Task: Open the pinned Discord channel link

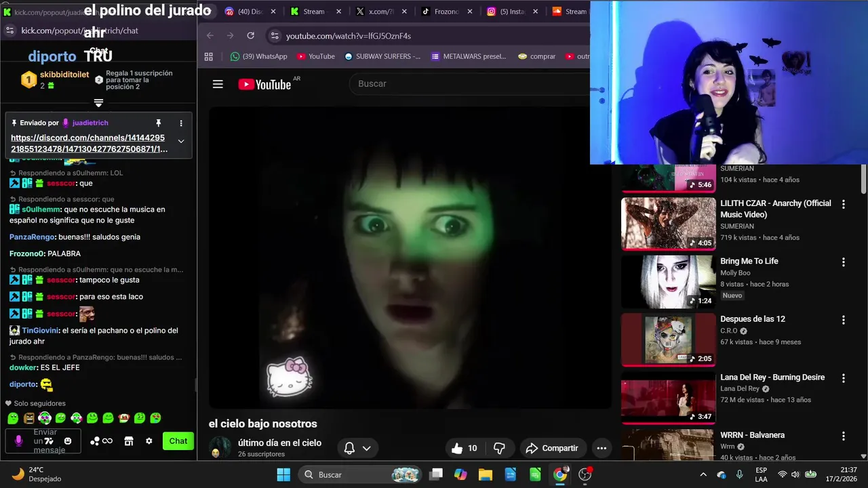Action: 89,143
